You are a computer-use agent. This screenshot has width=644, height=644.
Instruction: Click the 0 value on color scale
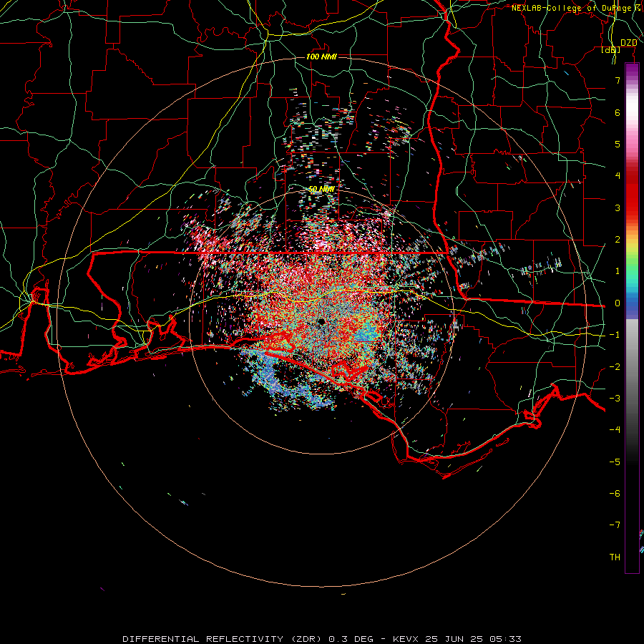pos(618,303)
